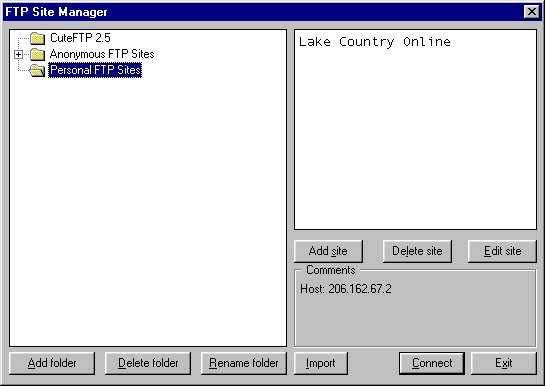Exit the FTP Site Manager
Viewport: 545px width, 386px height.
[x=504, y=363]
